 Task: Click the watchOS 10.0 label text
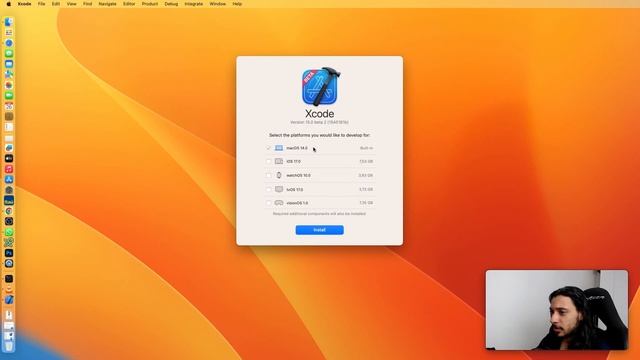coord(298,176)
